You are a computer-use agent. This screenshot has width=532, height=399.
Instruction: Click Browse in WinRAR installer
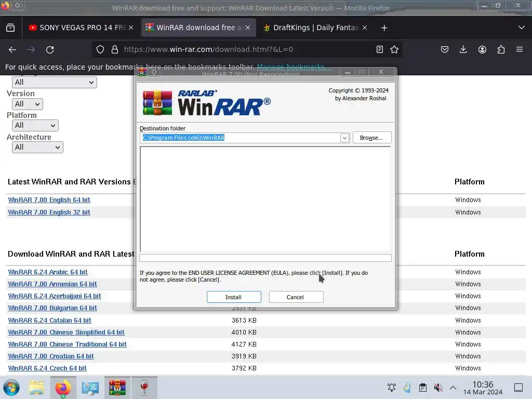[x=372, y=138]
